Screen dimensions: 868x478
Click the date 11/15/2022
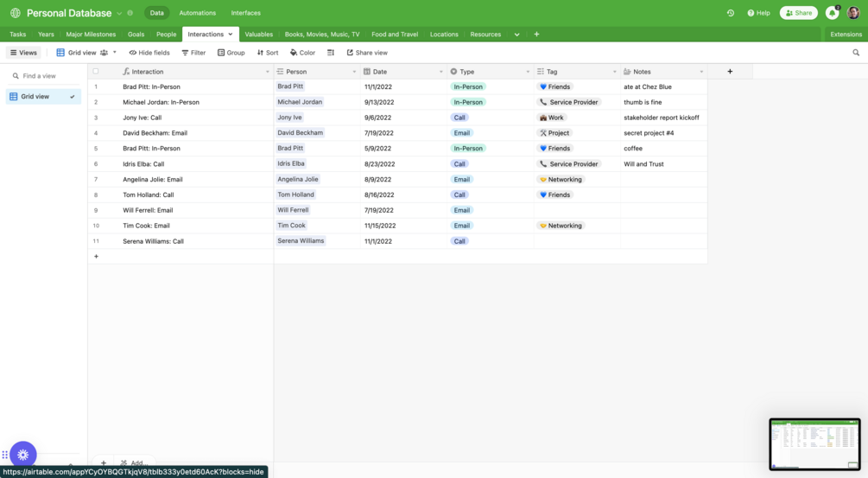click(380, 226)
